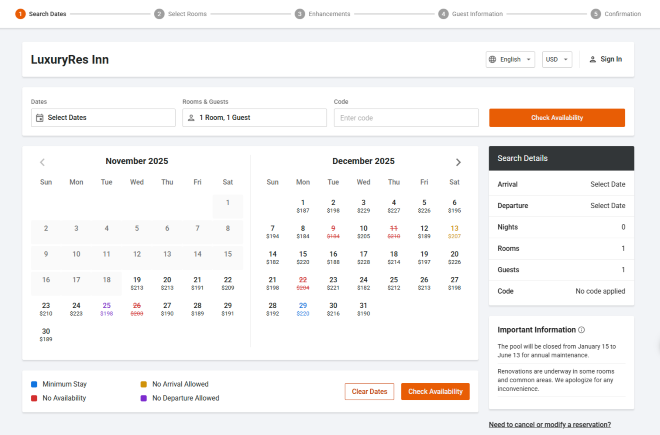
Task: Go to next month with right arrow
Action: [x=458, y=162]
